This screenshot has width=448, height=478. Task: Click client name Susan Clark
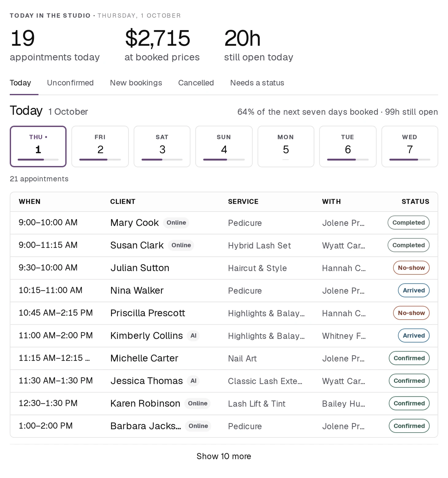tap(137, 245)
